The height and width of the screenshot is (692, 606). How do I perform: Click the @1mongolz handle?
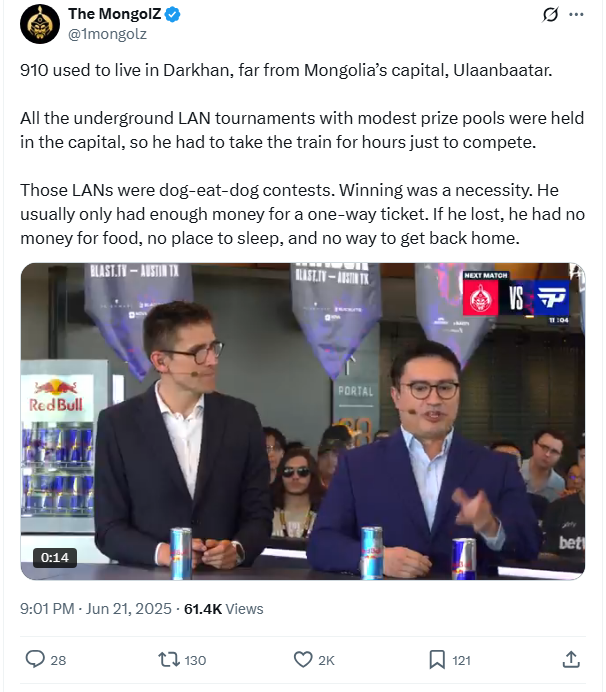[107, 34]
